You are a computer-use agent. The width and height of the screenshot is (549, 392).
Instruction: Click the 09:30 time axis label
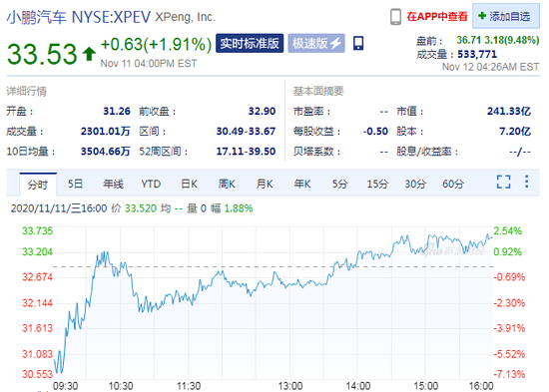pyautogui.click(x=65, y=386)
